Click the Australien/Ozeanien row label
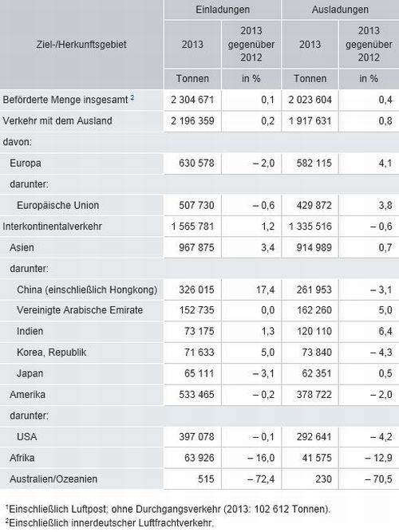Viewport: 399px width, 532px height. coord(53,479)
